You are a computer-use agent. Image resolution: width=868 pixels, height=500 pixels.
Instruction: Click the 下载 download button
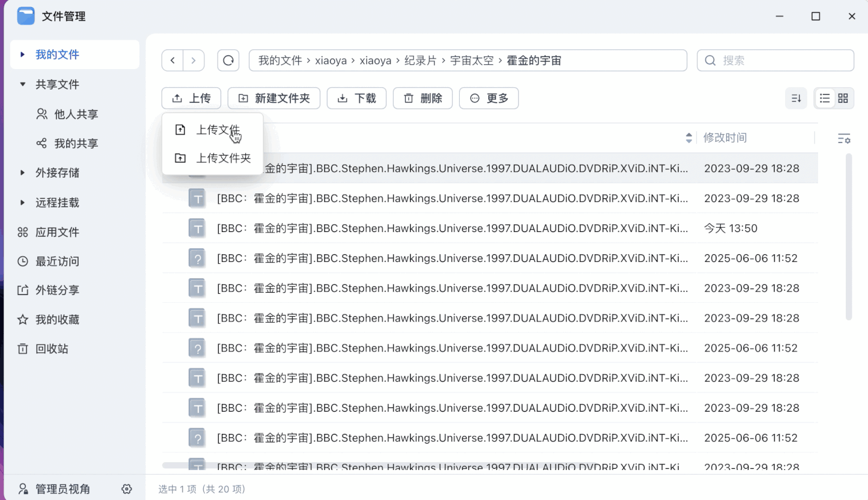[356, 99]
